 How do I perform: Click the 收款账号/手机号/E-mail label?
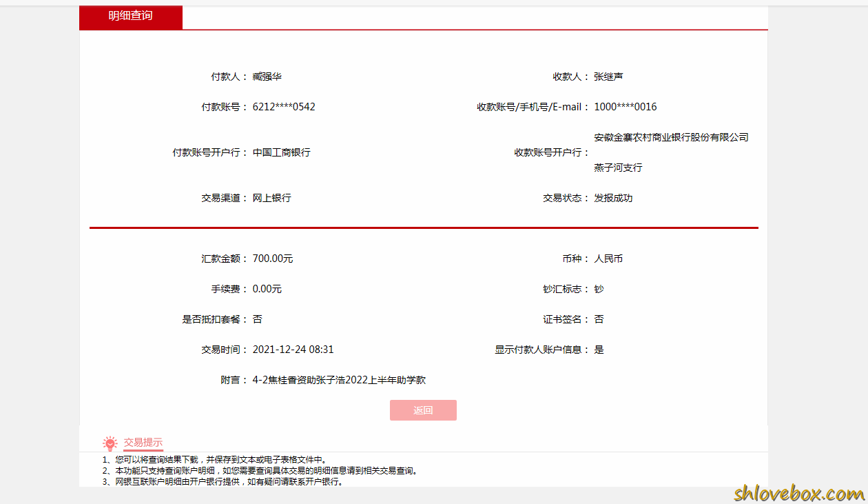click(533, 107)
